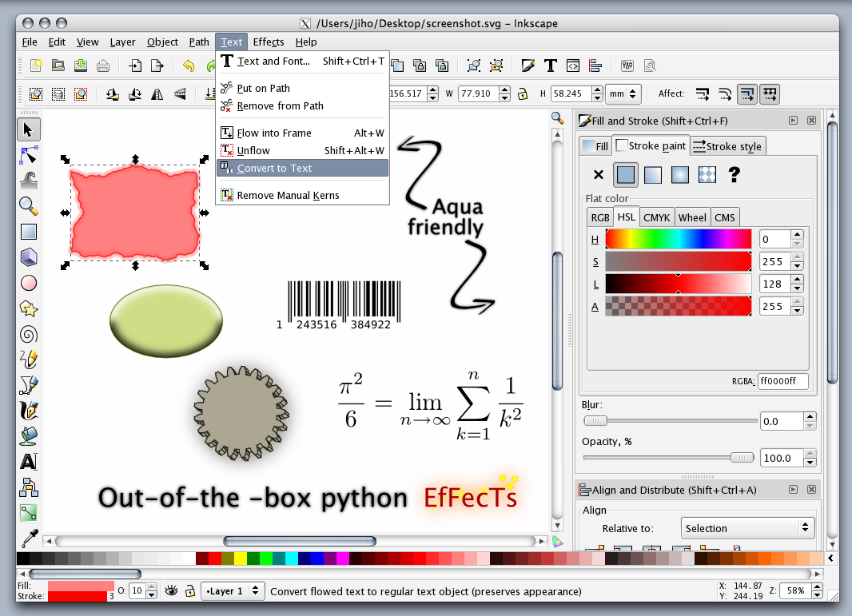Select the Zoom magnifier tool
The height and width of the screenshot is (616, 852).
coord(29,206)
